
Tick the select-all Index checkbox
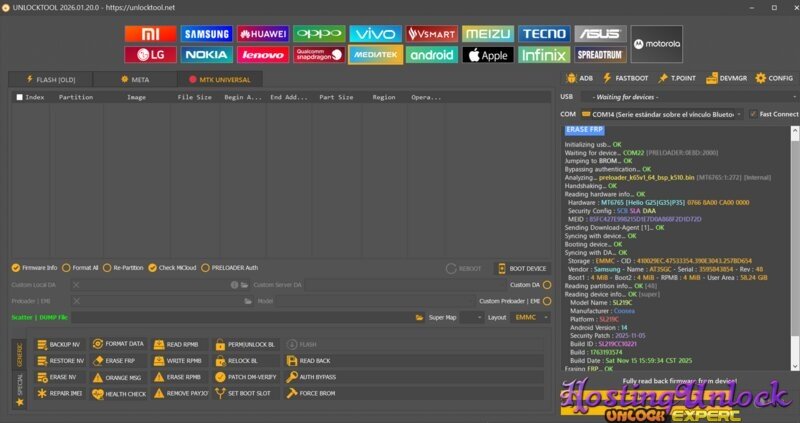(19, 97)
